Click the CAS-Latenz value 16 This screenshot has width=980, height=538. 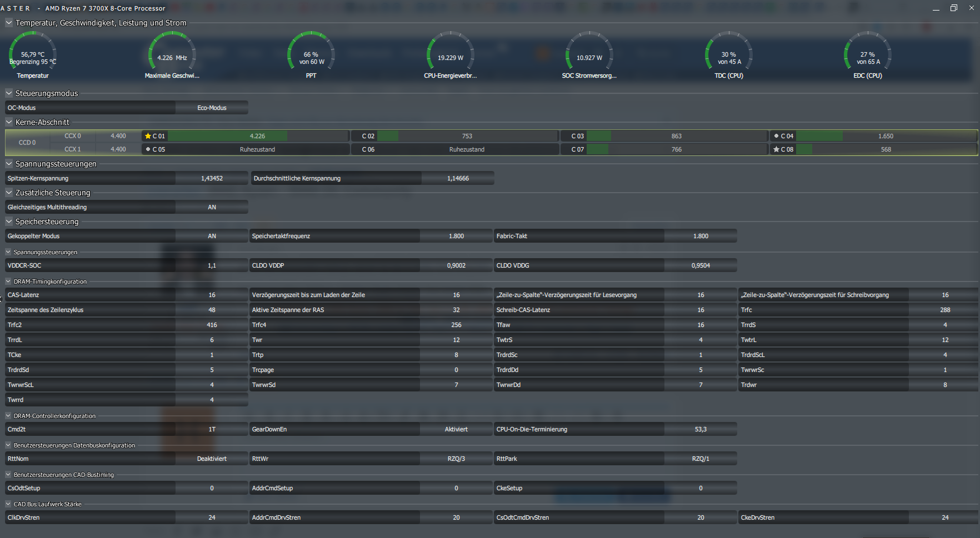[x=212, y=295]
